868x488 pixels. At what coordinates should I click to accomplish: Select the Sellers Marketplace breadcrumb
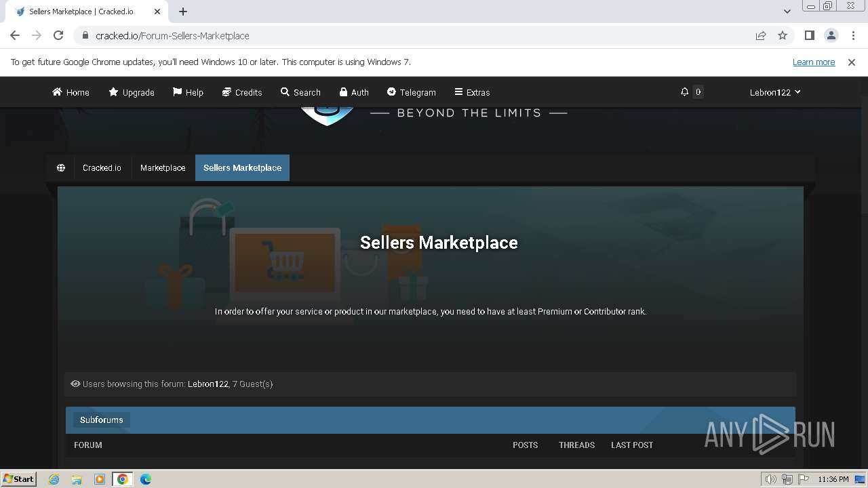coord(242,167)
